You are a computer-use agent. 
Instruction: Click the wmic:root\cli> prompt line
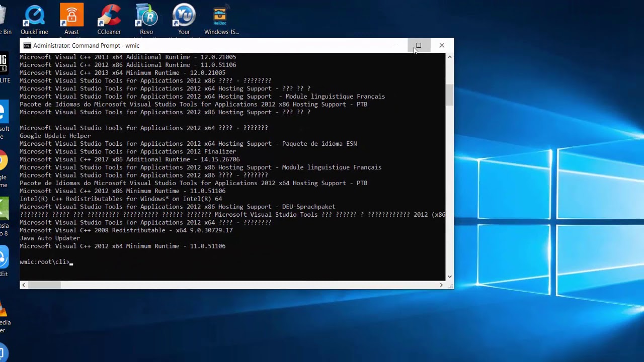coord(46,262)
